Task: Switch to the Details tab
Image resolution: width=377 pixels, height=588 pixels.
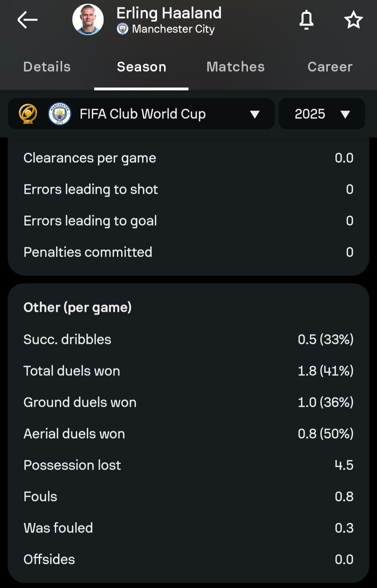Action: tap(47, 67)
